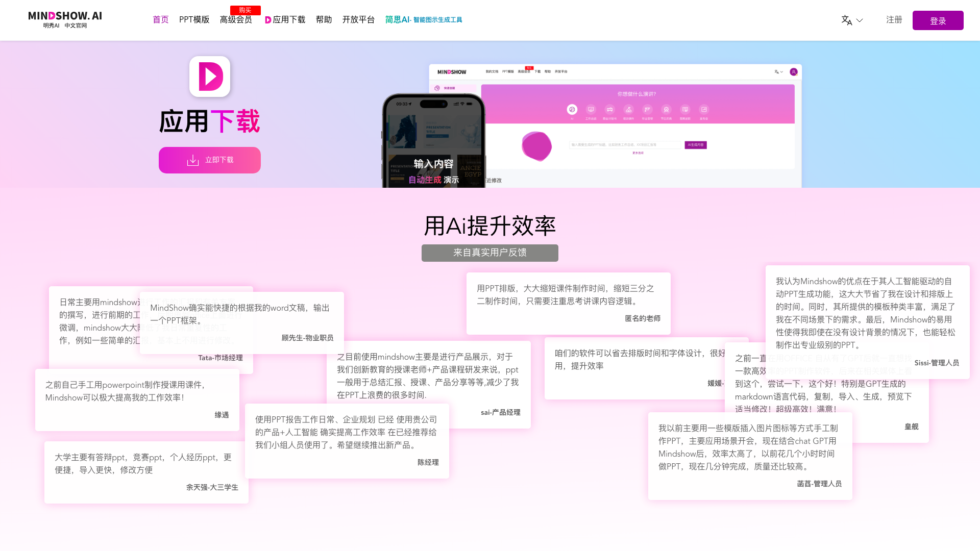Click review card by 余天强-大三学生
This screenshot has height=551, width=980.
(x=146, y=472)
